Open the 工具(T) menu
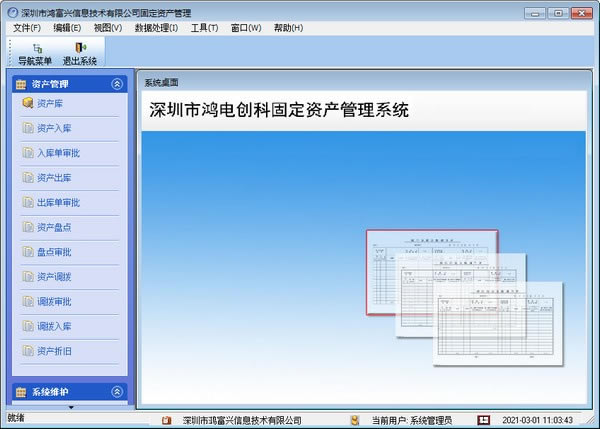This screenshot has width=600, height=429. 204,28
